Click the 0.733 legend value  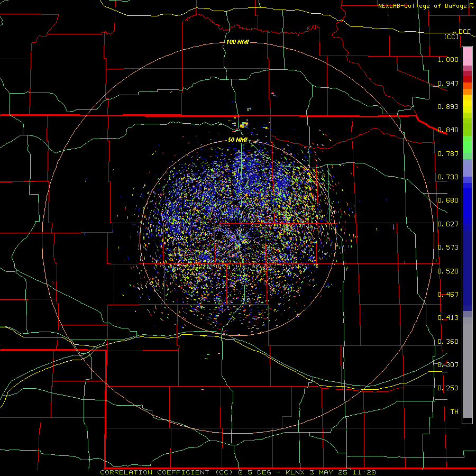click(448, 177)
